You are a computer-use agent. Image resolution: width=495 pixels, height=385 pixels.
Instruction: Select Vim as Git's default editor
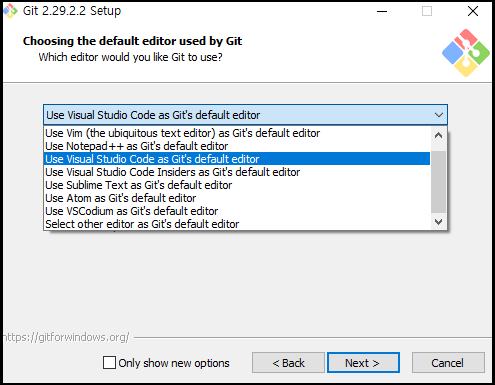tap(237, 133)
